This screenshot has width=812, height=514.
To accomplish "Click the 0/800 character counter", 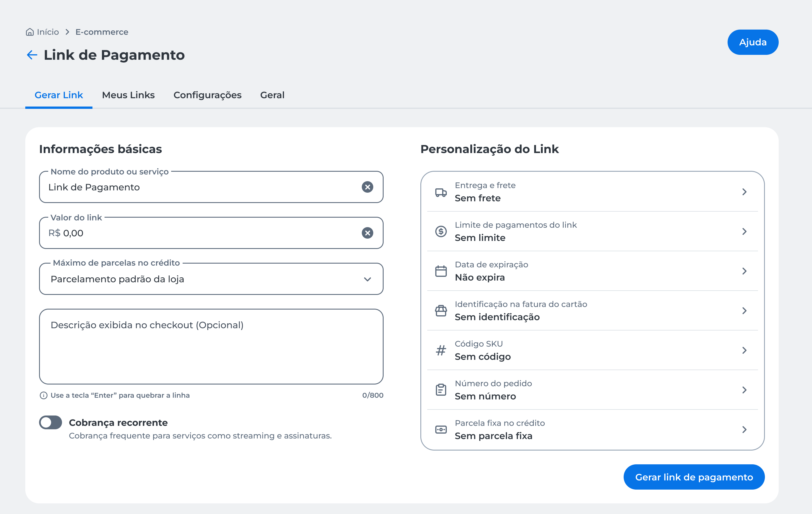I will point(373,395).
